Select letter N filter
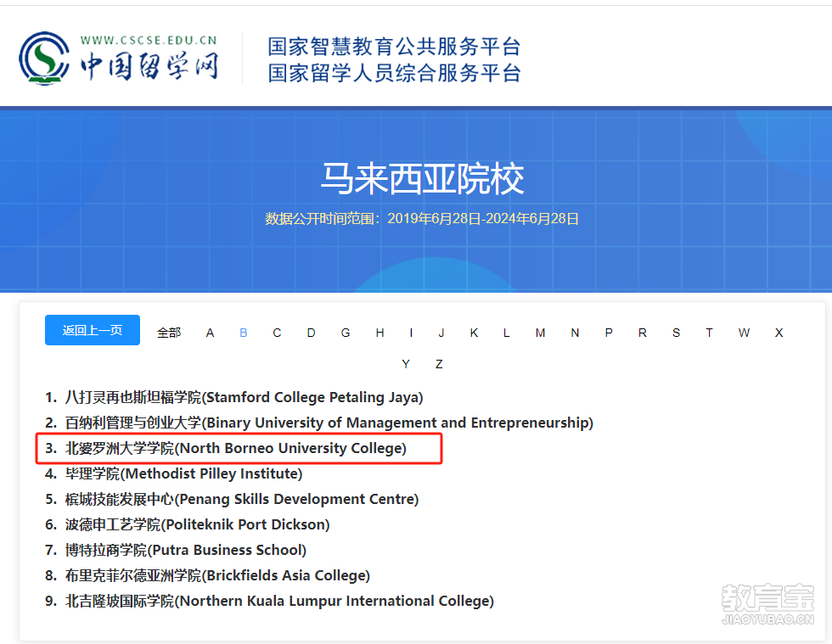 point(576,333)
